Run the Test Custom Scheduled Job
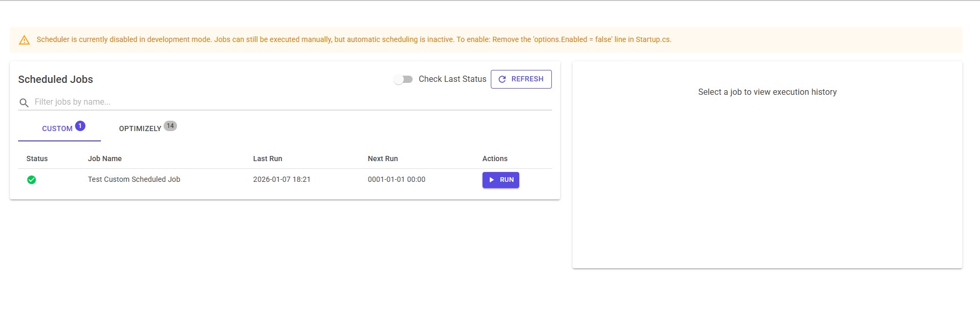Image resolution: width=980 pixels, height=330 pixels. (x=501, y=180)
